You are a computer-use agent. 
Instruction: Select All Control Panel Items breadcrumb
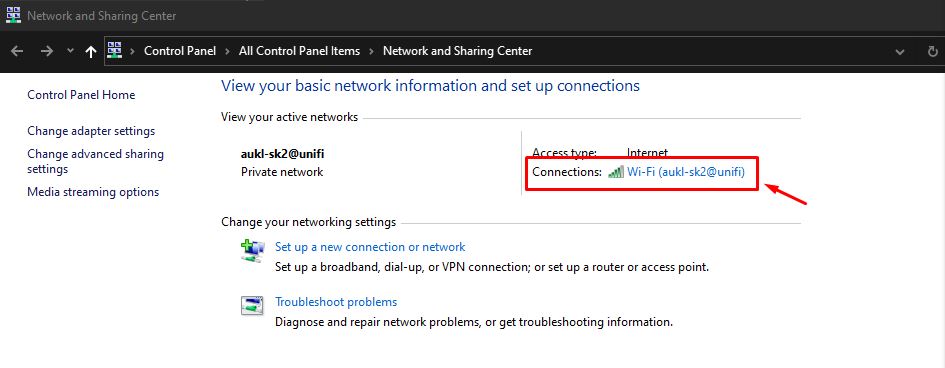(300, 51)
